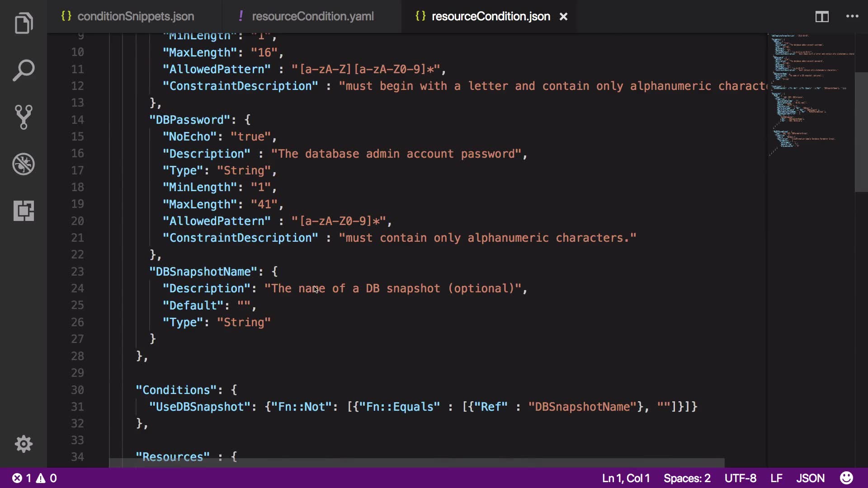868x488 pixels.
Task: Change the JSON language mode
Action: point(810,478)
